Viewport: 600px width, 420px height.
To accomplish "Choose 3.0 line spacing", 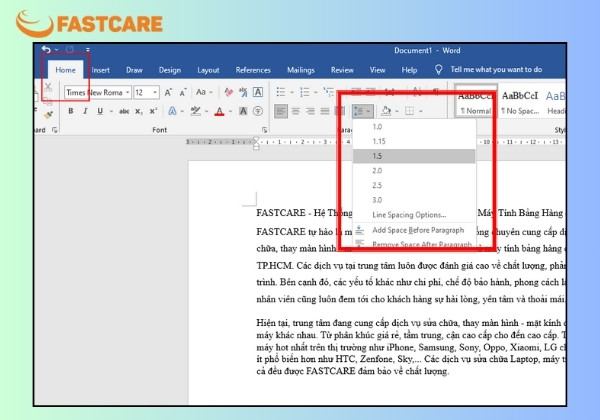I will 414,200.
